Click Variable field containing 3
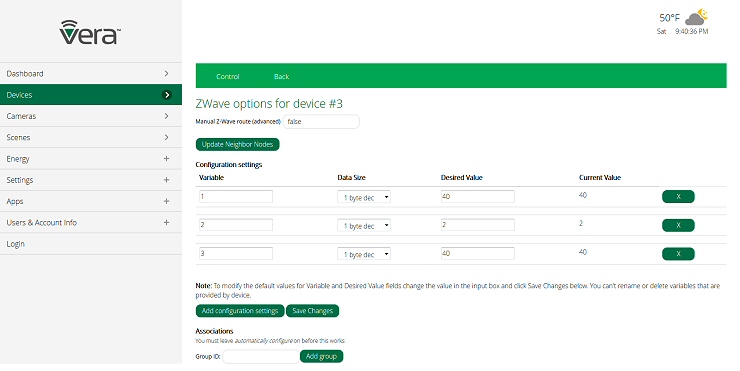The image size is (740, 371). [235, 253]
